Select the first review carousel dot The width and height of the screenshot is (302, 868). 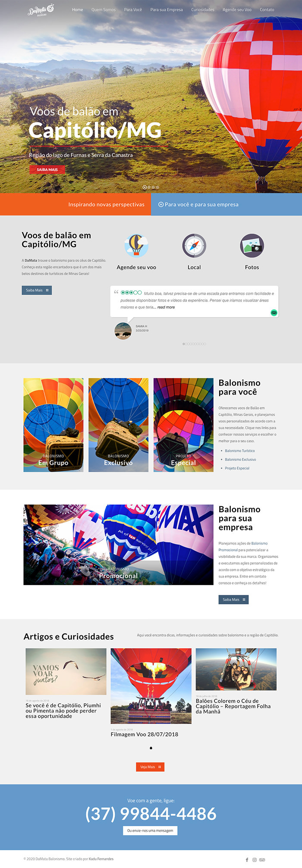tap(184, 344)
